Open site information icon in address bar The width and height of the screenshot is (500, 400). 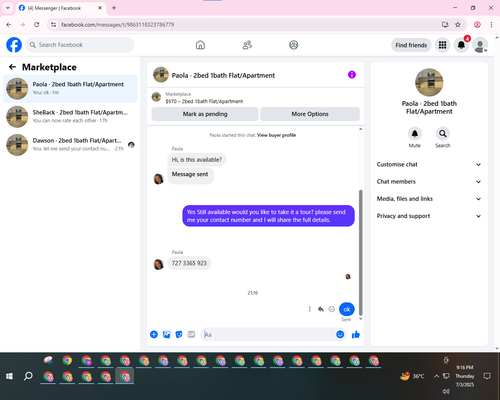[53, 24]
